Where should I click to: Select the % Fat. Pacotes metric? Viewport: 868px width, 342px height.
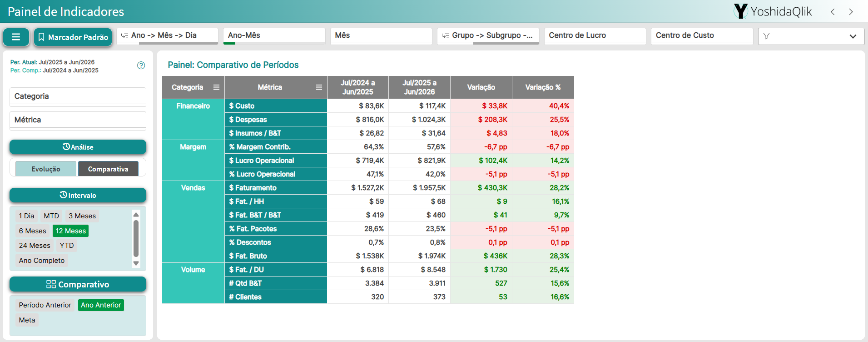point(276,229)
